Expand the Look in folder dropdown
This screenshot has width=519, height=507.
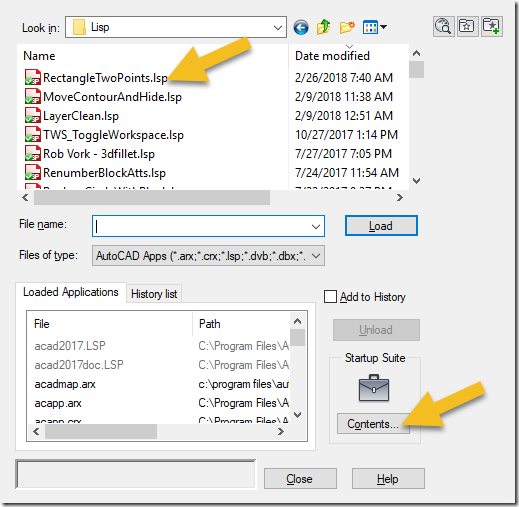[x=277, y=27]
